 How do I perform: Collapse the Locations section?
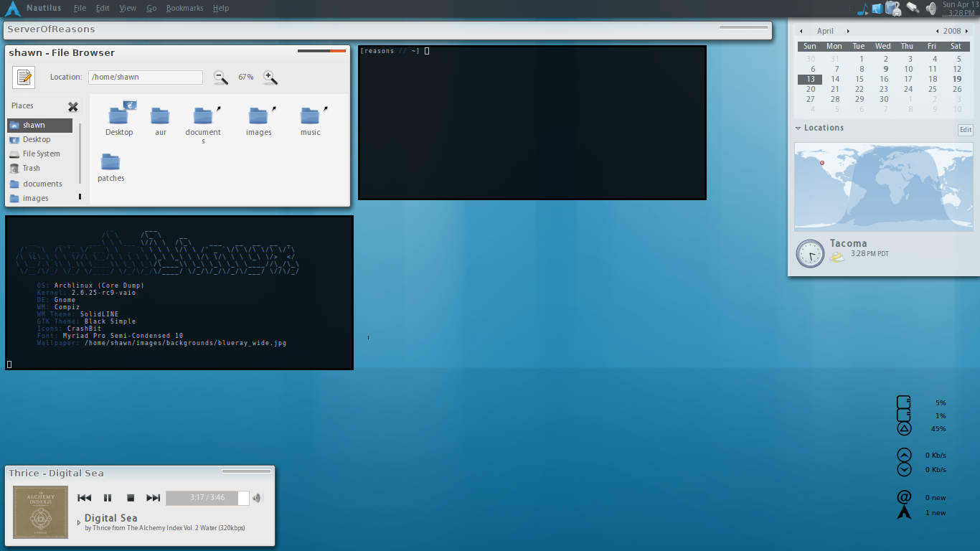tap(798, 128)
